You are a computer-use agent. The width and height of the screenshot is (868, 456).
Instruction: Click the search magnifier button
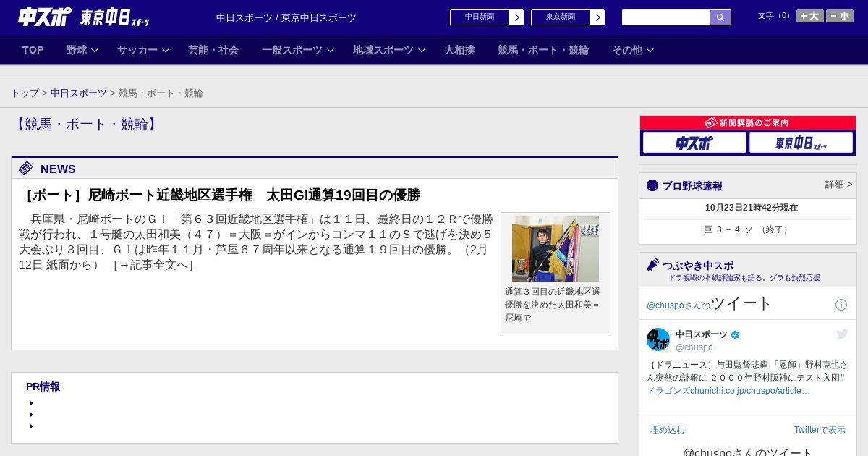click(x=720, y=17)
